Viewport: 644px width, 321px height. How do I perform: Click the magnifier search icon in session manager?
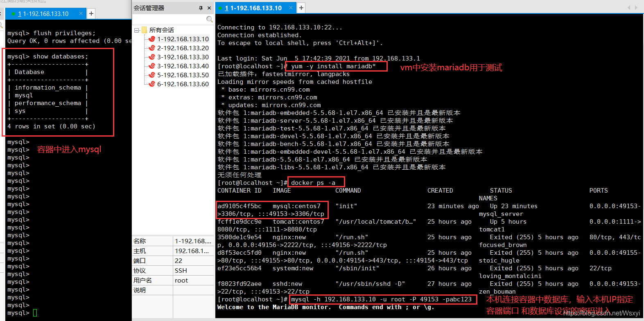click(210, 19)
